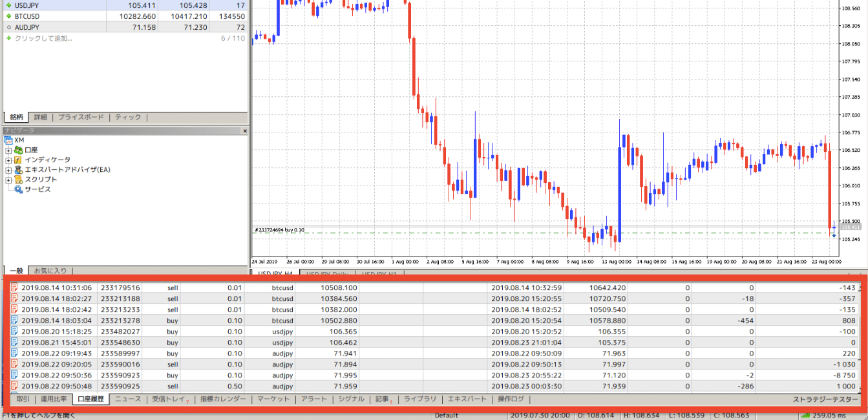
Task: Click the swap value -454
Action: click(x=746, y=320)
